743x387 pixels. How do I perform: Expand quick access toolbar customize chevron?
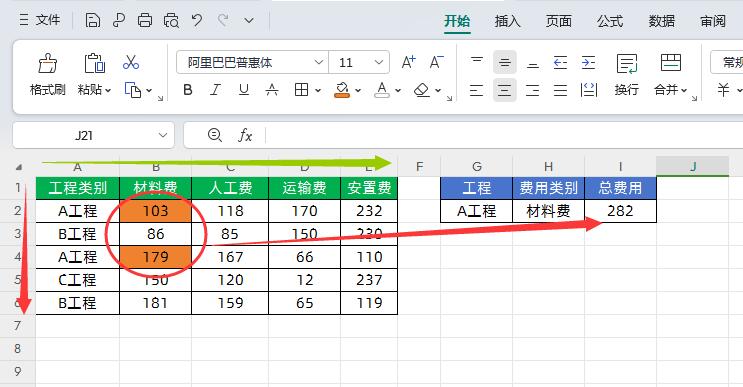(249, 21)
